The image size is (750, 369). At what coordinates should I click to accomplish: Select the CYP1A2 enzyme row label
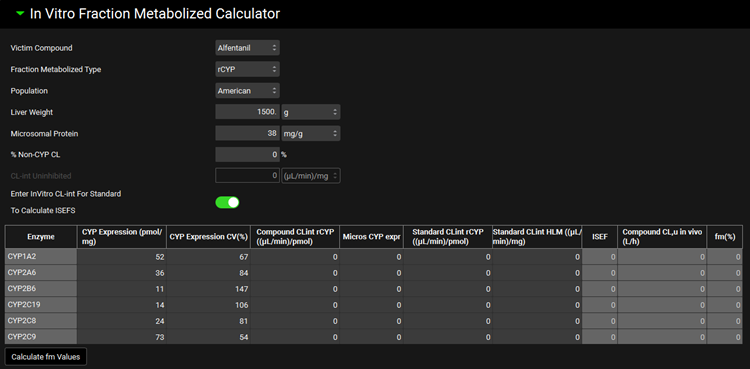pyautogui.click(x=41, y=257)
